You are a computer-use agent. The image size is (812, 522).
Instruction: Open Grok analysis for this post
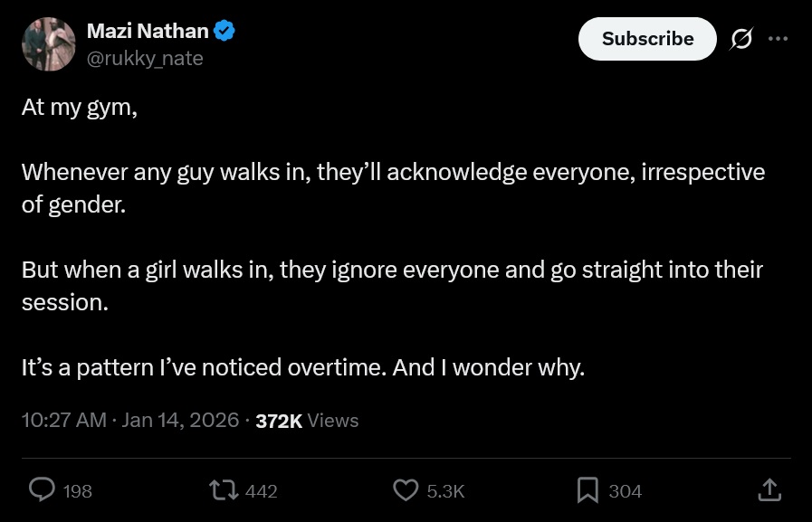pos(741,39)
